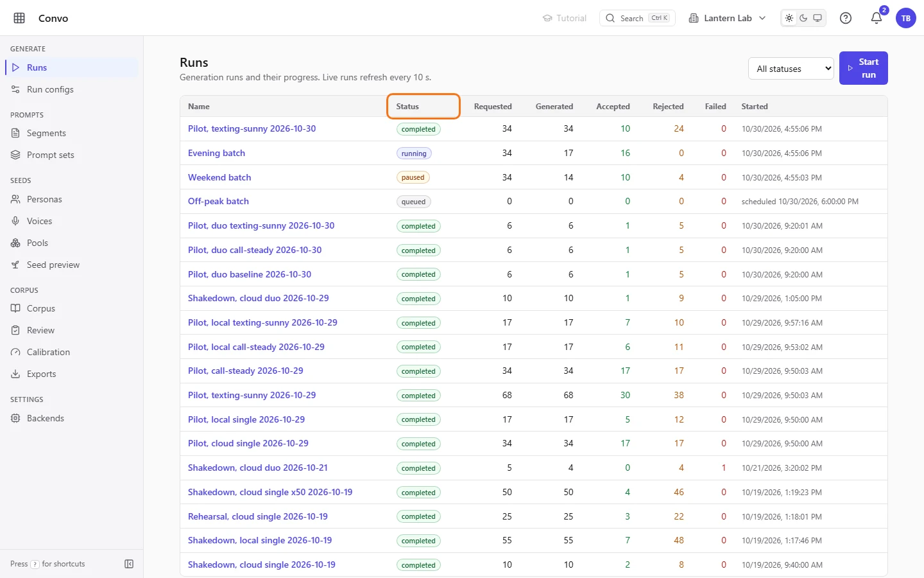
Task: Click the Search box in top bar
Action: pyautogui.click(x=637, y=18)
